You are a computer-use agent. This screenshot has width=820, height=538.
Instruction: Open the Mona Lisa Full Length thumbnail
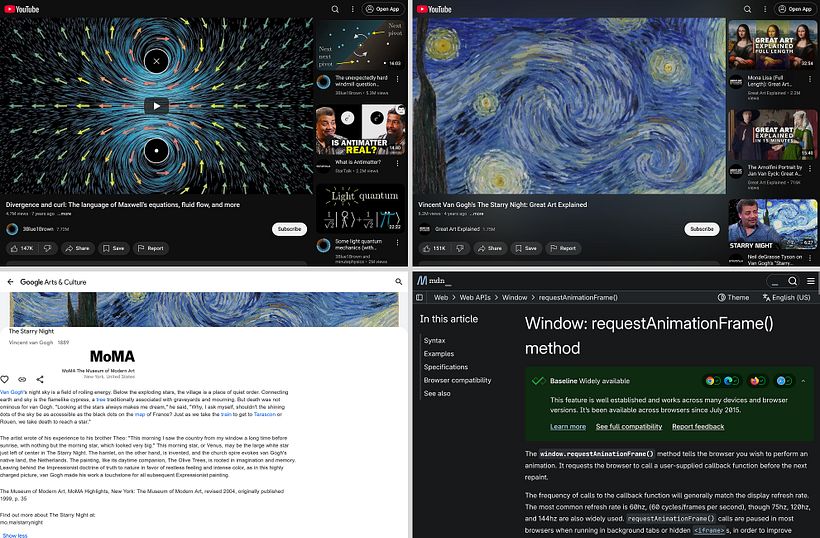pos(772,44)
